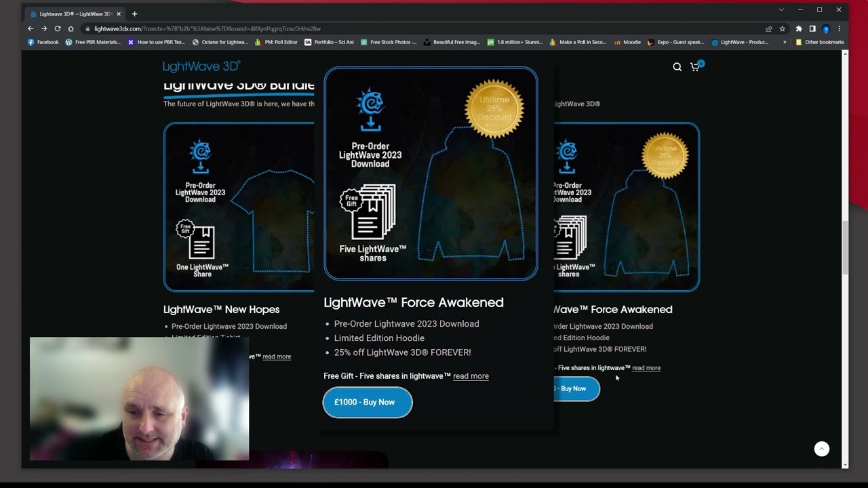Close the LightWave 3D tab
This screenshot has width=868, height=488.
click(119, 14)
